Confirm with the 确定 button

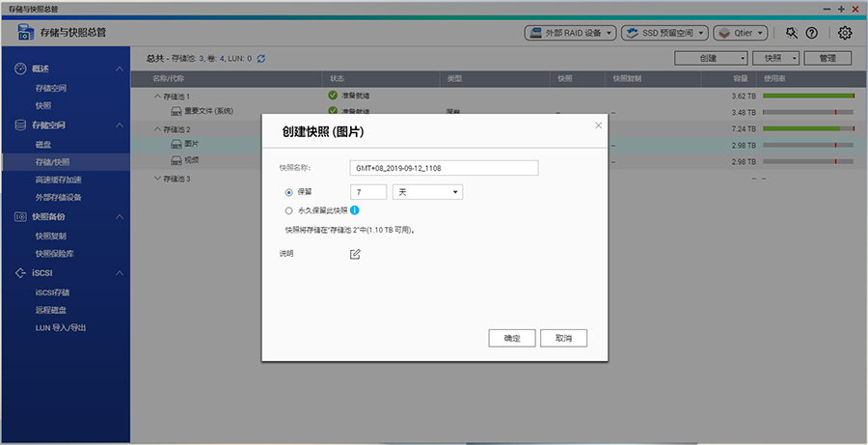click(x=512, y=338)
